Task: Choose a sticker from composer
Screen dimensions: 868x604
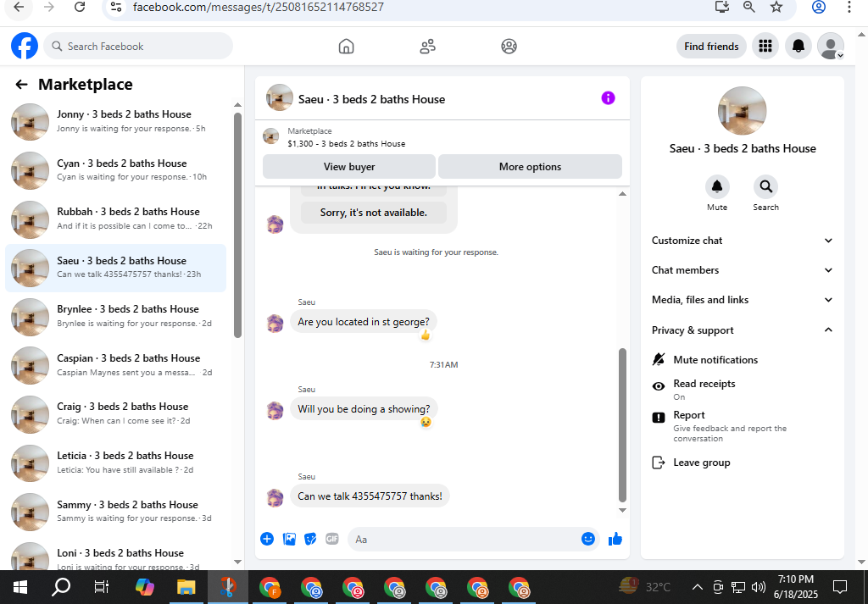Action: pyautogui.click(x=310, y=539)
